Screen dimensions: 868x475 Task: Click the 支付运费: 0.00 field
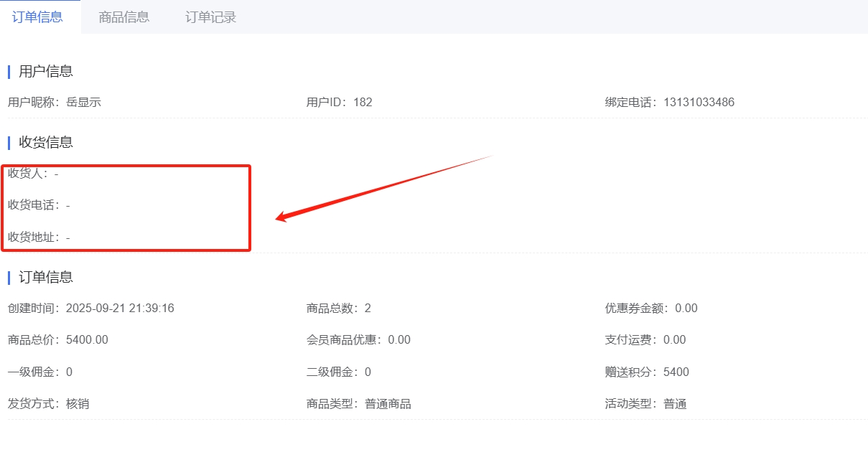645,340
